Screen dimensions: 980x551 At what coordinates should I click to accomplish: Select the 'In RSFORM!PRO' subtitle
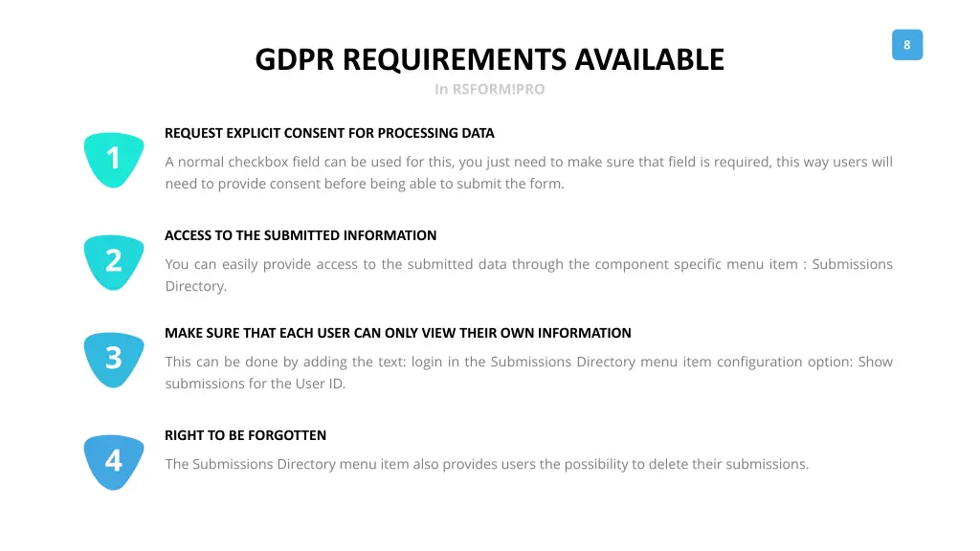tap(489, 90)
